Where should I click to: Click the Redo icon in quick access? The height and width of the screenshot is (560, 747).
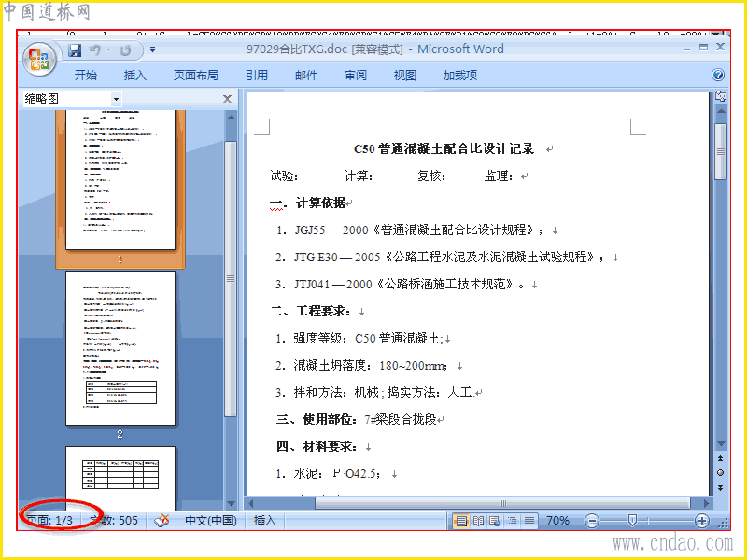tap(125, 50)
